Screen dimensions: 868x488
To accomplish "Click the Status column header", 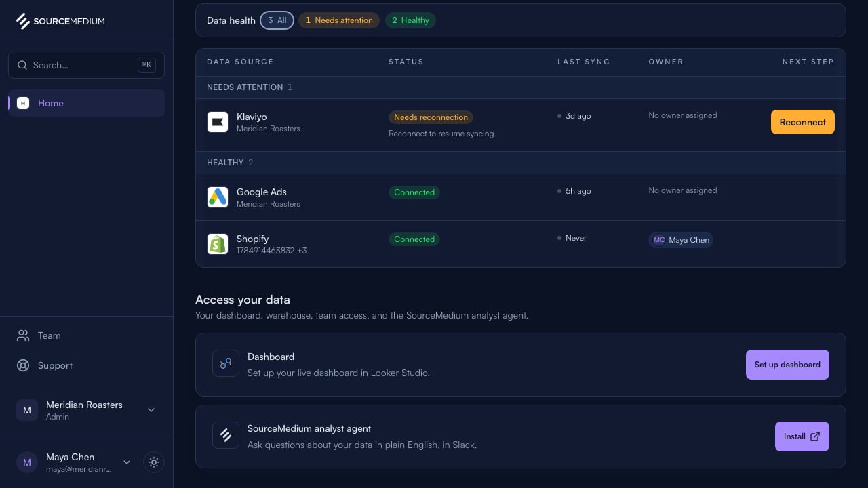I will 406,62.
